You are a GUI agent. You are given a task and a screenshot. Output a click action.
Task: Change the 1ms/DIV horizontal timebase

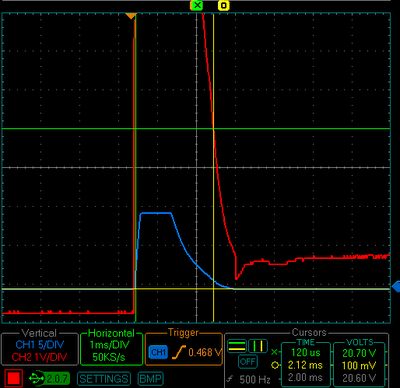pos(109,345)
